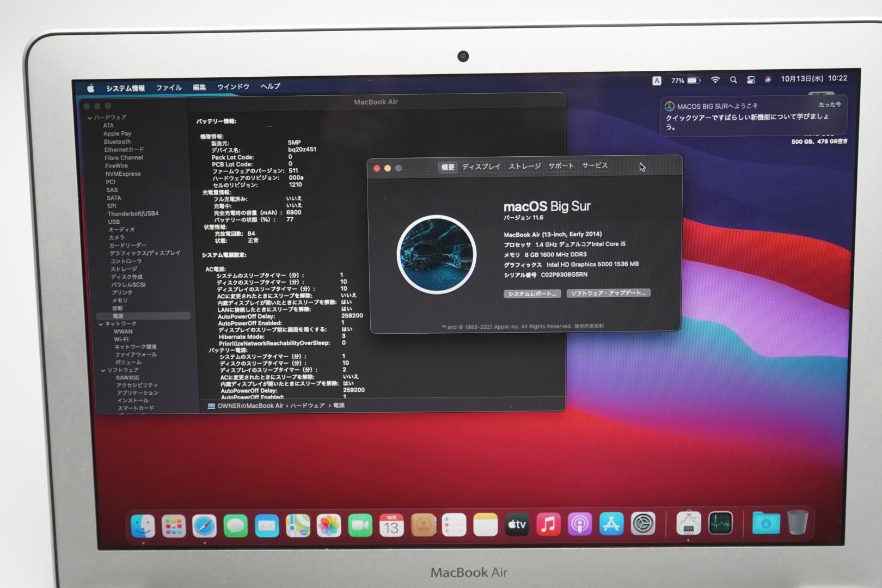Image resolution: width=882 pixels, height=588 pixels.
Task: Click the システムレポート button
Action: coord(532,294)
